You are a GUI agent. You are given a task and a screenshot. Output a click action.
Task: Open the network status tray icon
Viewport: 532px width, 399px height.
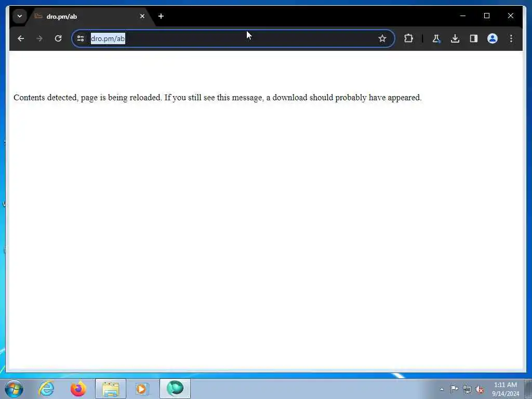pos(467,390)
